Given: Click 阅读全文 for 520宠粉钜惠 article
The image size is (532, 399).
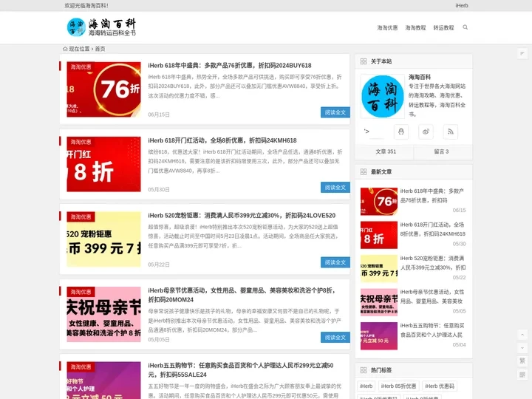Looking at the screenshot, I should [x=335, y=262].
